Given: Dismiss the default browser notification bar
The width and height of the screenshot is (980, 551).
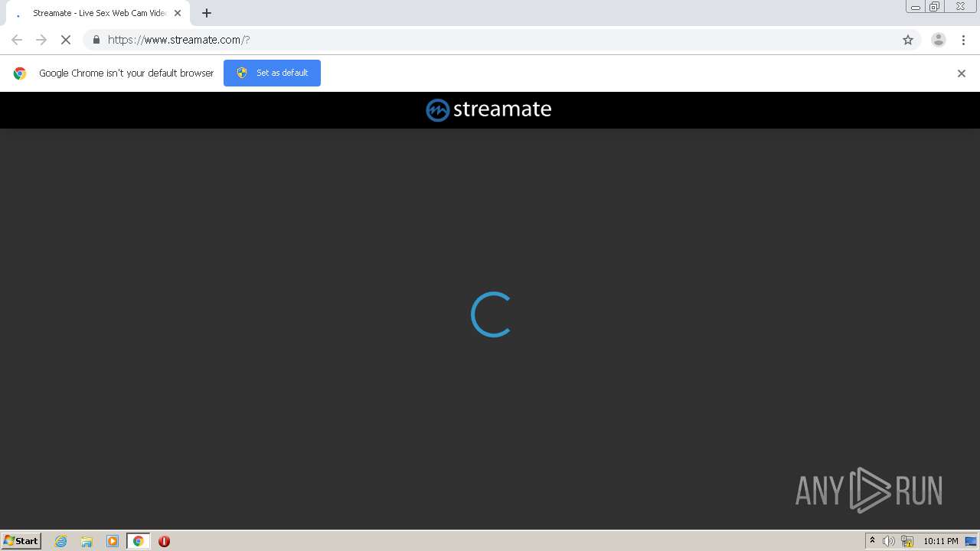Looking at the screenshot, I should 962,73.
